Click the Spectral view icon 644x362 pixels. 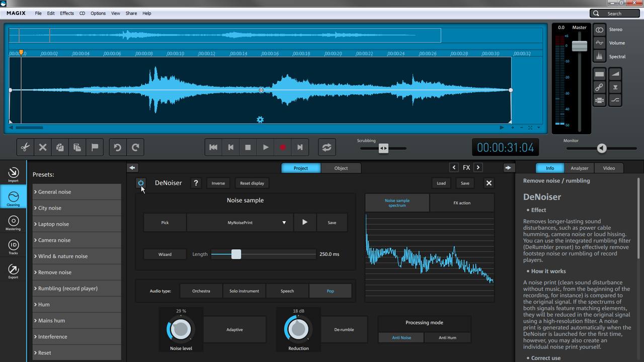coord(599,57)
